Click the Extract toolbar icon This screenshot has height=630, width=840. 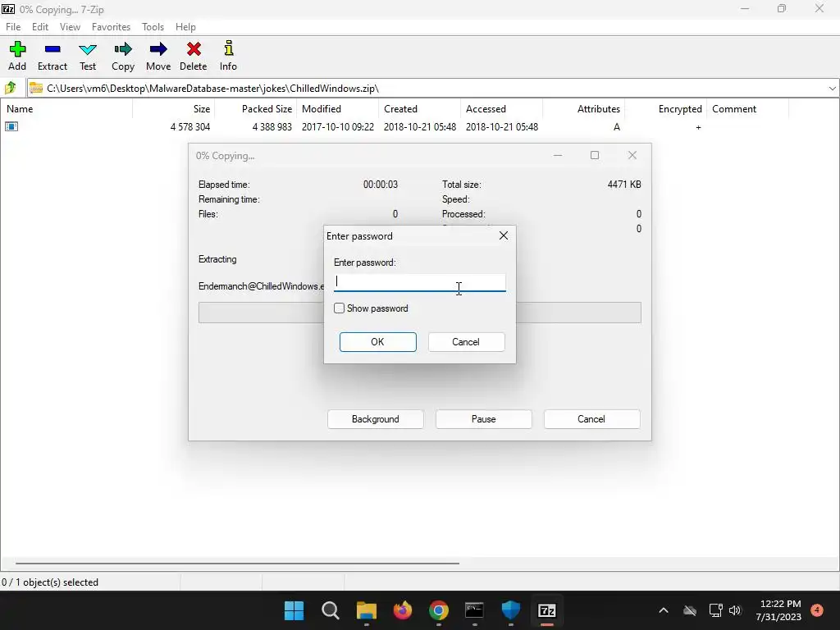click(x=52, y=49)
